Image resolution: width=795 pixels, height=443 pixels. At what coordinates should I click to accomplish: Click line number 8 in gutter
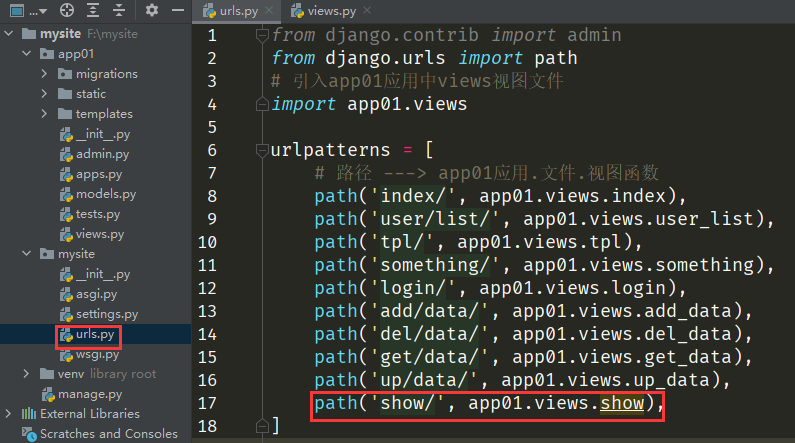click(212, 196)
